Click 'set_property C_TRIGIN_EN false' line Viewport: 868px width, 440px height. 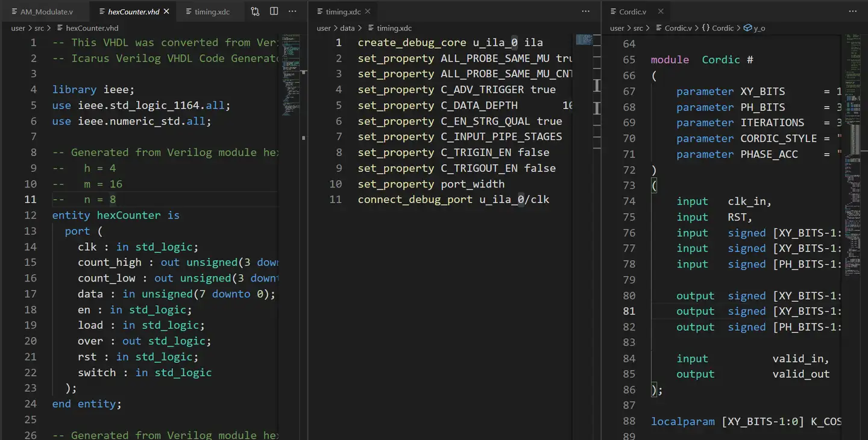pyautogui.click(x=453, y=152)
